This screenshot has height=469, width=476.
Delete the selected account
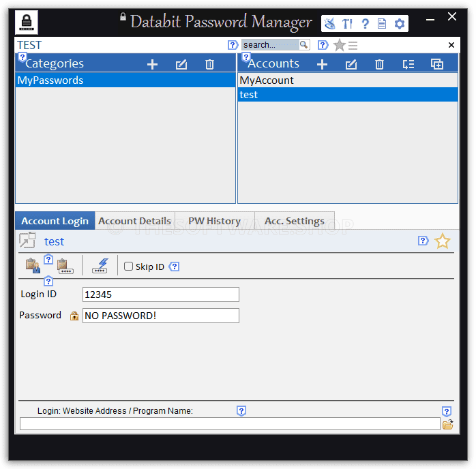379,64
